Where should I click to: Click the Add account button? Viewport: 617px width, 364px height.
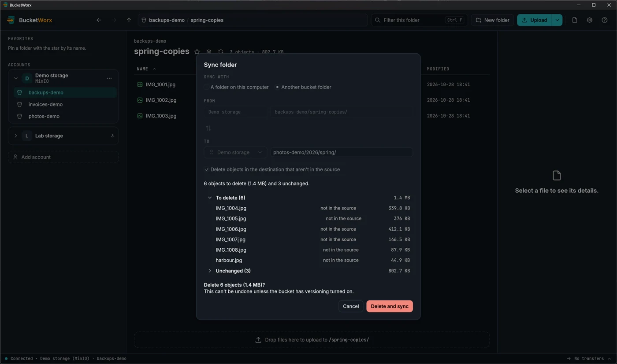63,157
